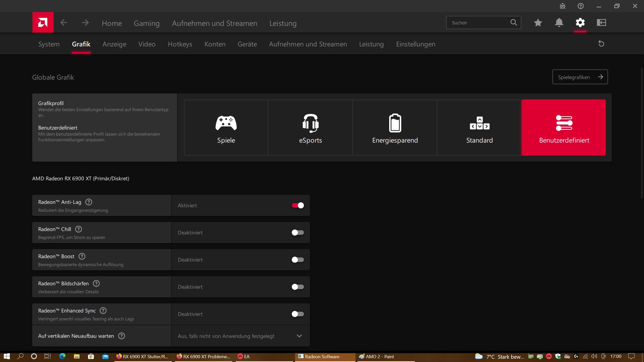Screen dimensions: 644x362
Task: Open the favorites star icon
Action: [x=538, y=23]
